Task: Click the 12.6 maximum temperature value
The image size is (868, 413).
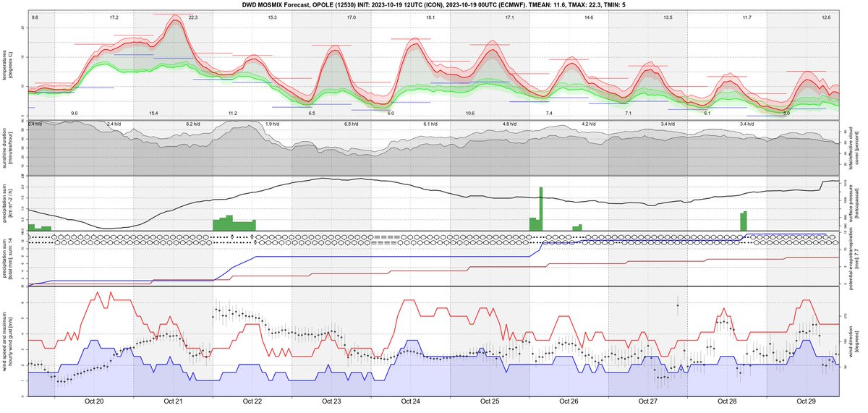Action: [826, 17]
